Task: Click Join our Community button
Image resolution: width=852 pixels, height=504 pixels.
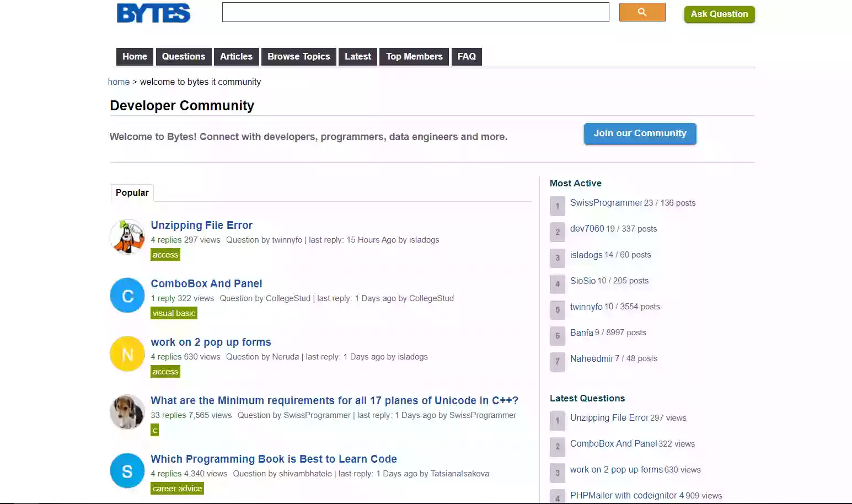Action: pos(640,133)
